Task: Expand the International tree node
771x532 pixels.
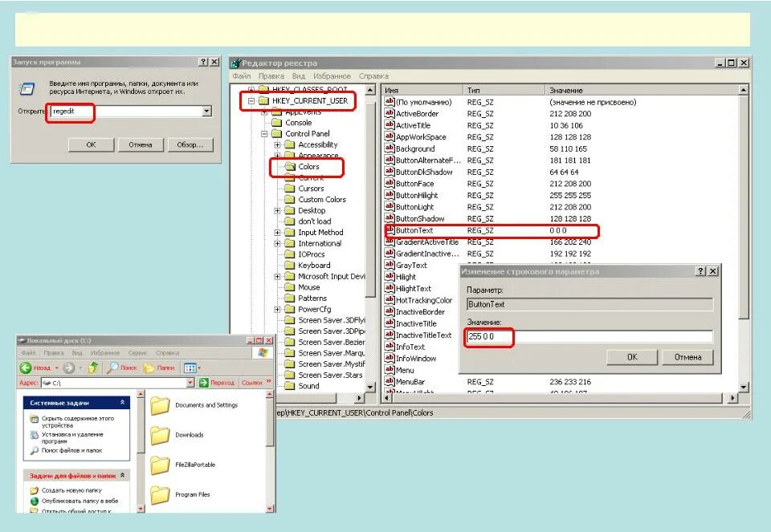Action: point(277,244)
